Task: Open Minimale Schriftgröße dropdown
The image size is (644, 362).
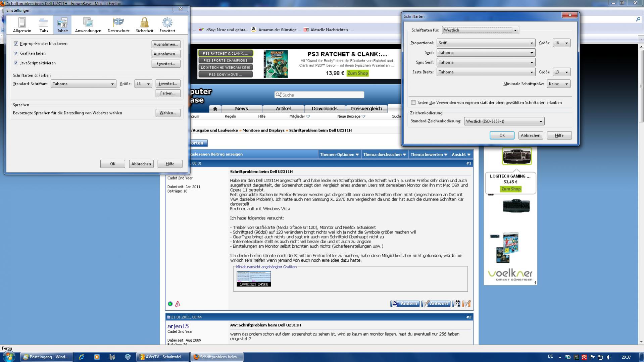Action: tap(558, 84)
